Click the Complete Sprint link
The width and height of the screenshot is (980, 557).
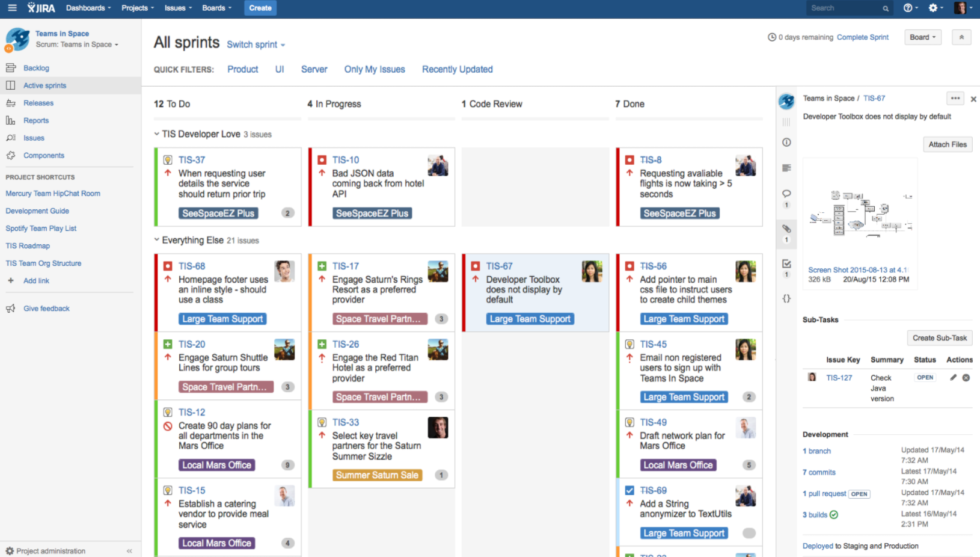[862, 37]
